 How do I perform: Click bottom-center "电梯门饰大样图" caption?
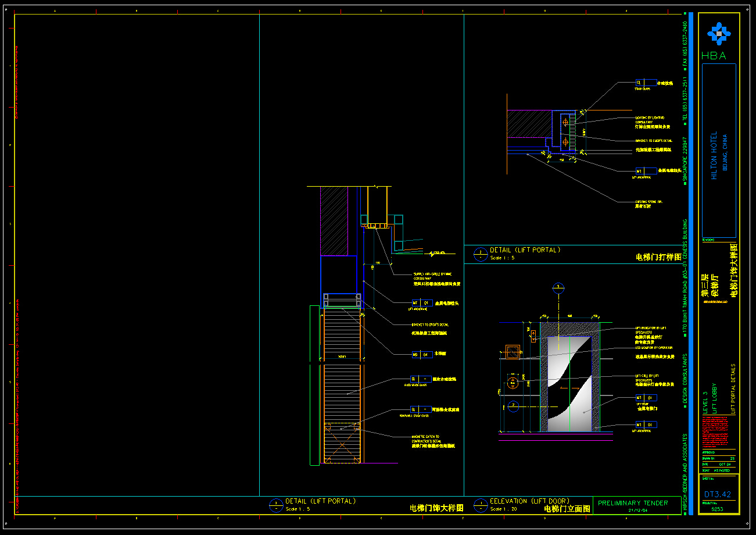tap(436, 508)
